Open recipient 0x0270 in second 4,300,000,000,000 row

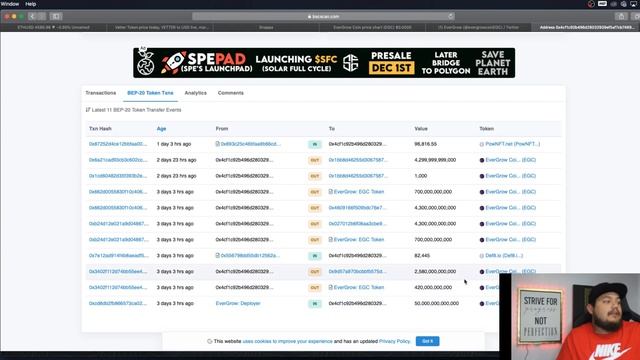pyautogui.click(x=358, y=224)
